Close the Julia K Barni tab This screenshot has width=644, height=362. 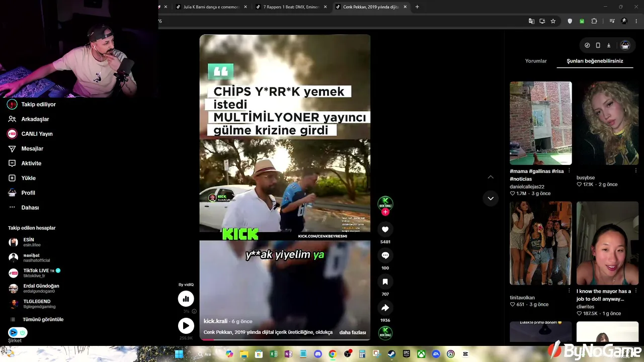[246, 7]
